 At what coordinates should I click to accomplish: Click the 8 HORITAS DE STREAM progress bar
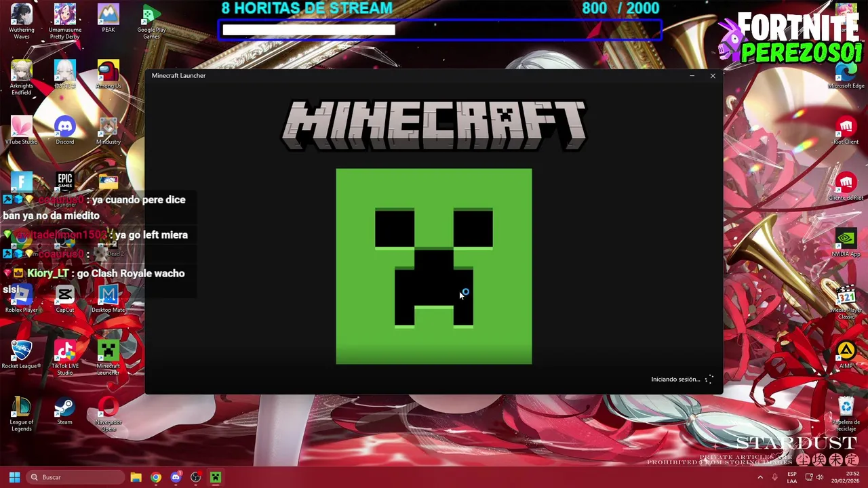coord(439,30)
